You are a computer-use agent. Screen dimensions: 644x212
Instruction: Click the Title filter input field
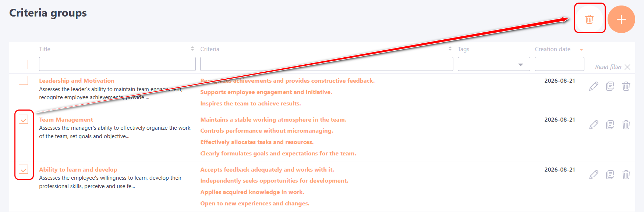[x=117, y=64]
